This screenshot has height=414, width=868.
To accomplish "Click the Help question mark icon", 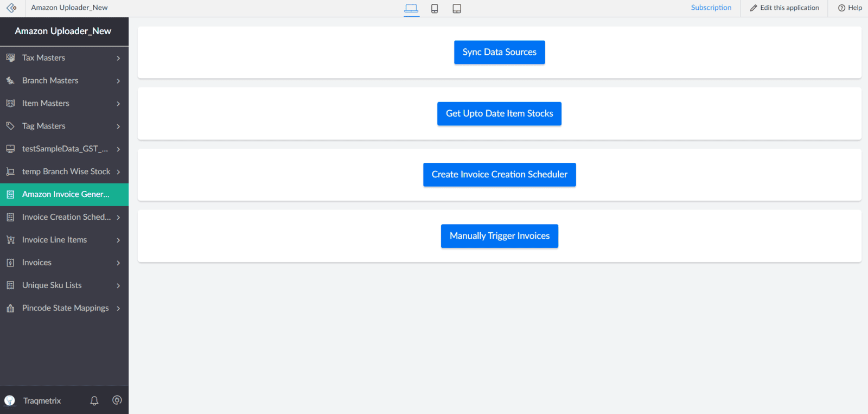I will point(841,8).
